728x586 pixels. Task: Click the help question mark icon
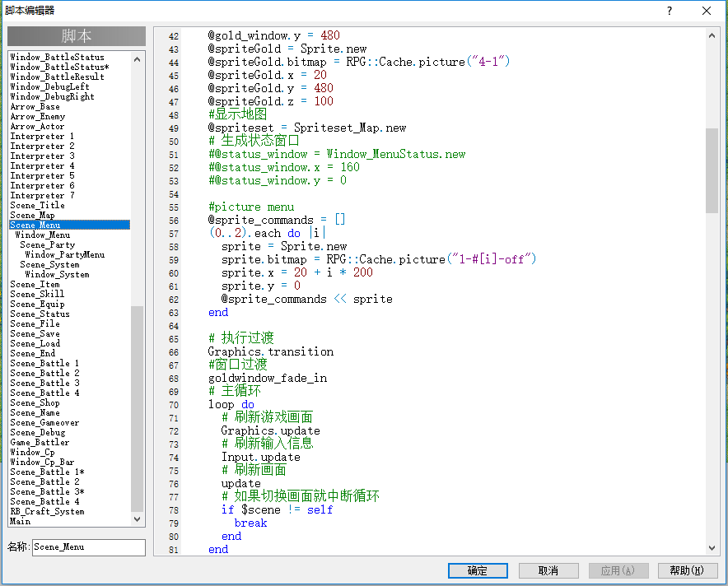click(x=669, y=11)
